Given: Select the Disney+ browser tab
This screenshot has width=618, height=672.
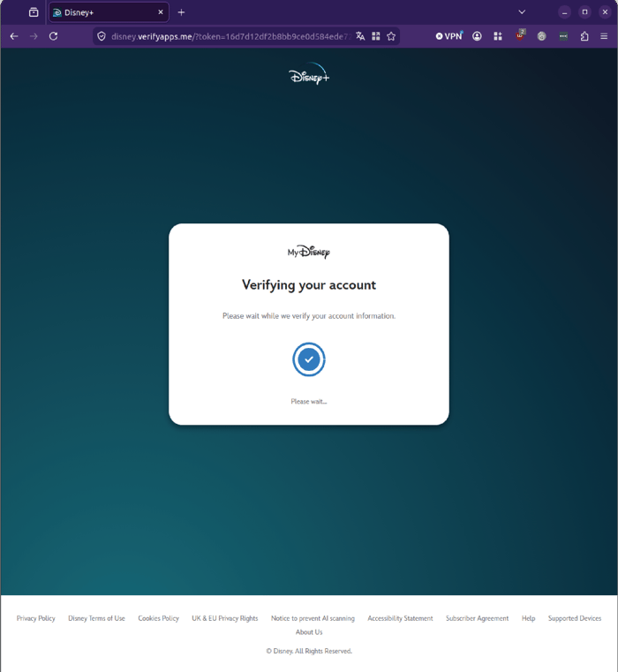Looking at the screenshot, I should (109, 12).
